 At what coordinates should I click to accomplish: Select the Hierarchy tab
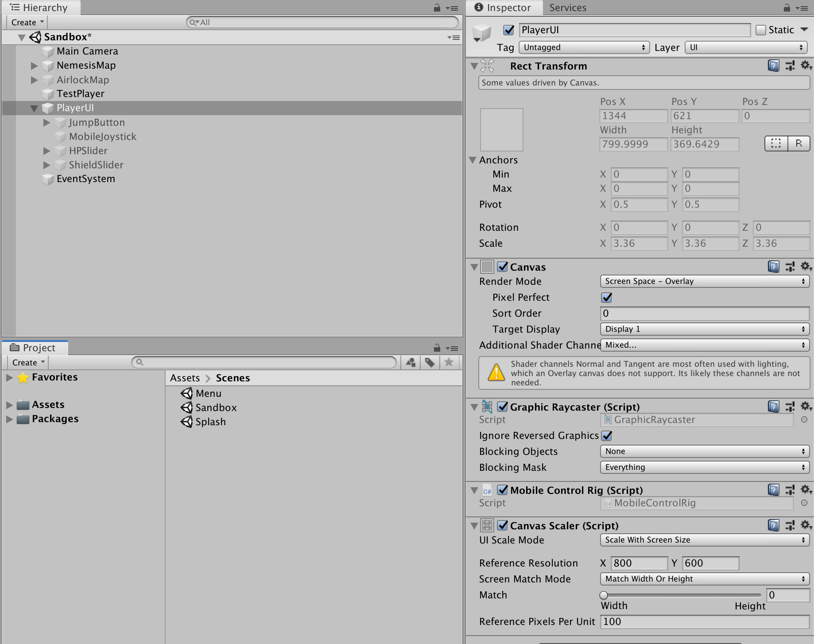(x=41, y=8)
